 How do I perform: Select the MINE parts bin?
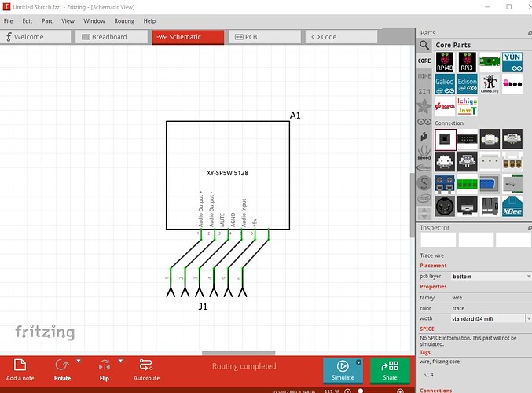point(424,76)
